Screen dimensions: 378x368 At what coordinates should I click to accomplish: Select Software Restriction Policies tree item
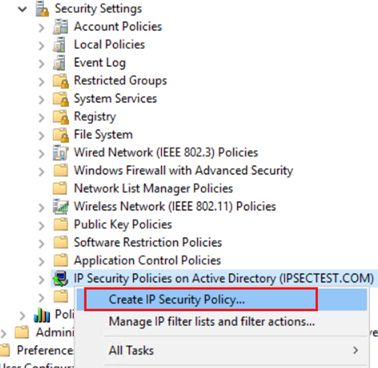coord(148,242)
